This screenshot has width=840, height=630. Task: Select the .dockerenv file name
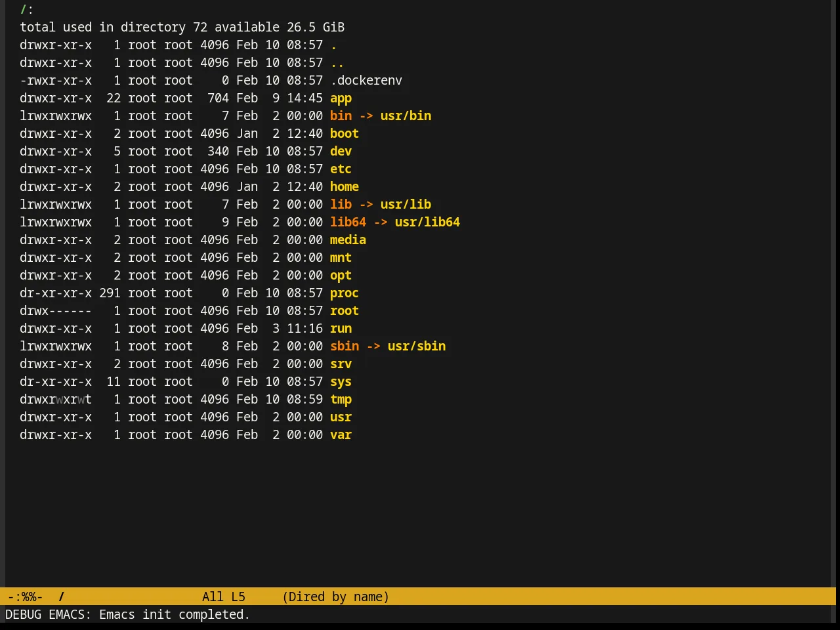pyautogui.click(x=366, y=81)
